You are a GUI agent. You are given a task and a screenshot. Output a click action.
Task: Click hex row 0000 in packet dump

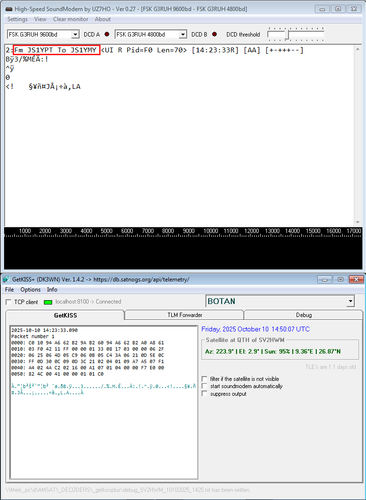(x=88, y=343)
